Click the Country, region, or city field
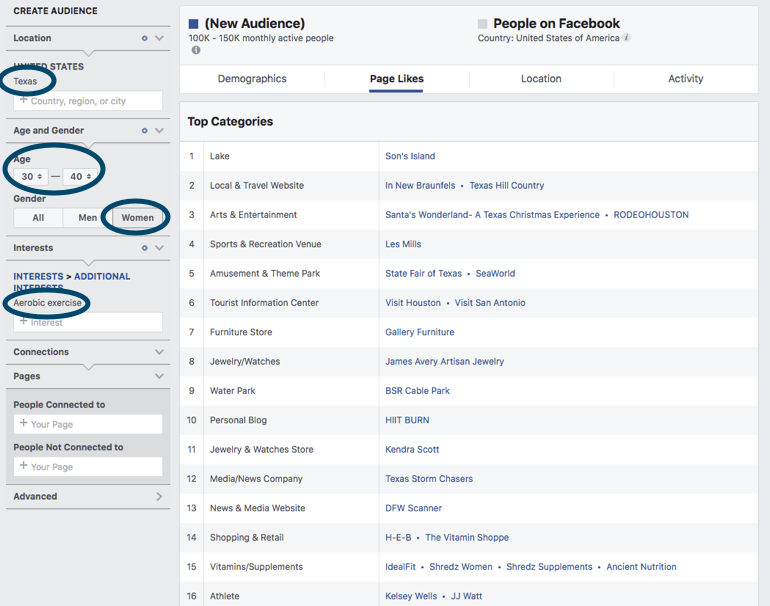Viewport: 770px width, 606px height. [x=88, y=101]
